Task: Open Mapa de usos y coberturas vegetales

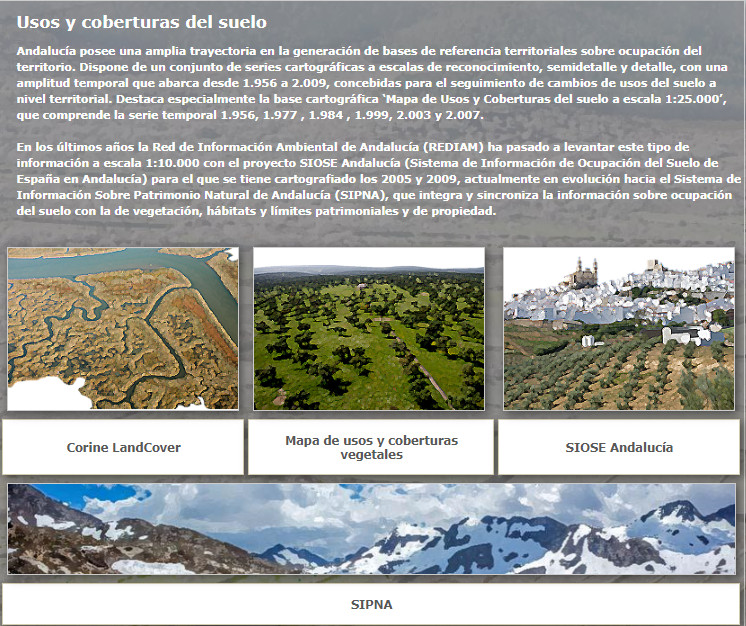Action: point(371,447)
